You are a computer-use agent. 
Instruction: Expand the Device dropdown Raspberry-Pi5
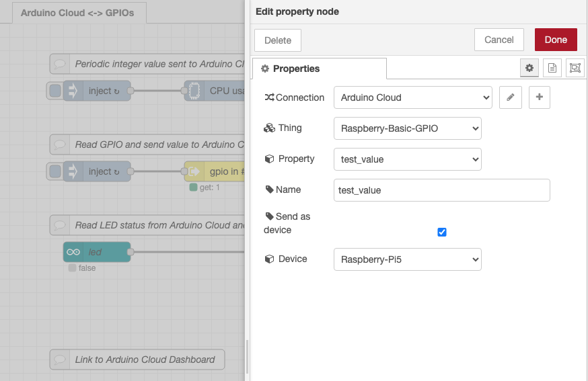point(407,259)
